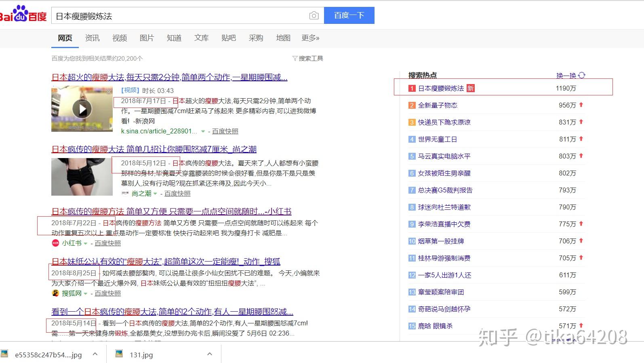Play the video thumbnail of first result
The height and width of the screenshot is (363, 644).
82,109
